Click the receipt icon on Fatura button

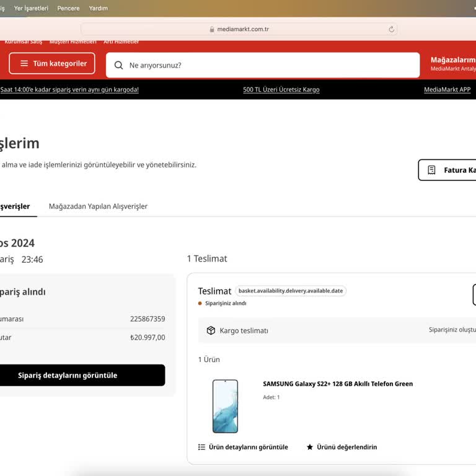431,170
